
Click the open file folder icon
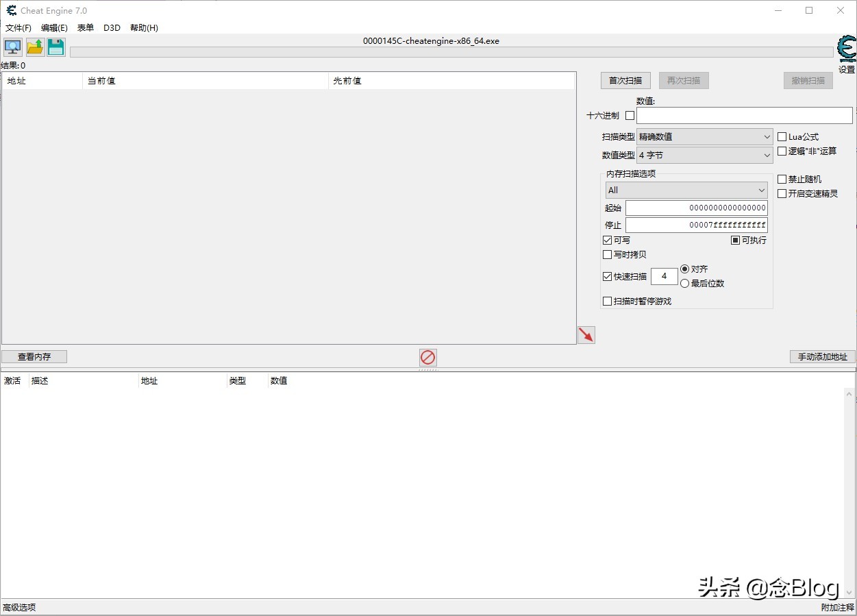click(35, 47)
